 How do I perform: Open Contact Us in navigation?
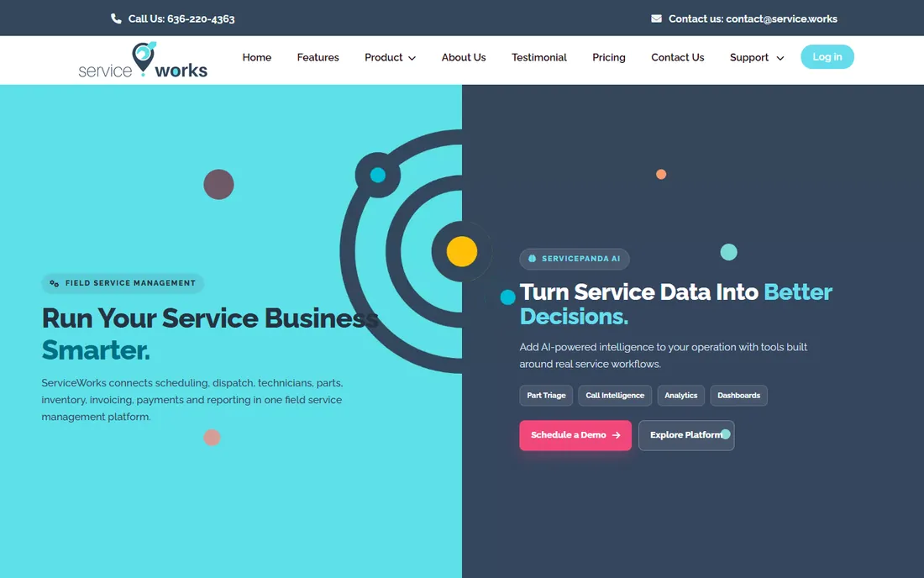coord(678,57)
